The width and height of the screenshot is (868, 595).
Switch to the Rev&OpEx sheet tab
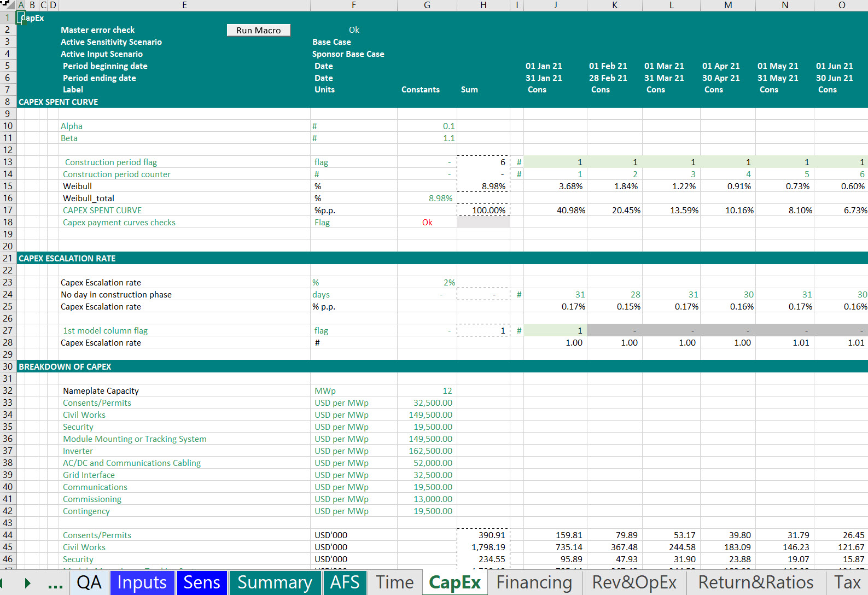click(x=634, y=582)
